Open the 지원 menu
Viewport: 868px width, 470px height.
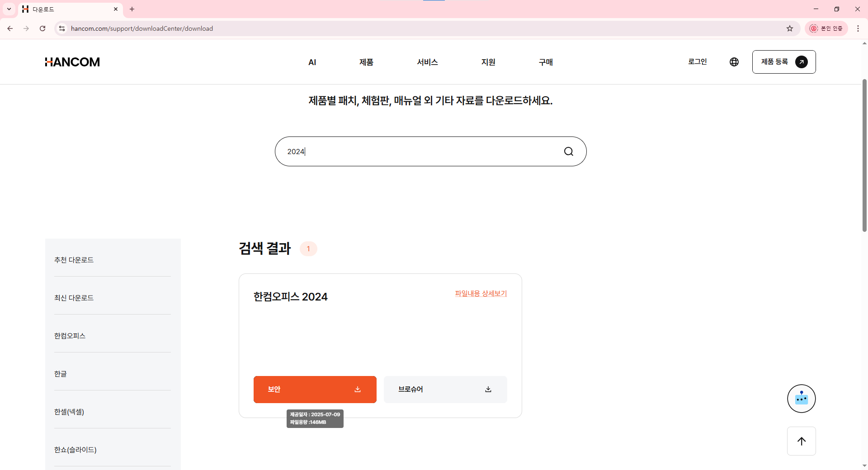click(488, 62)
